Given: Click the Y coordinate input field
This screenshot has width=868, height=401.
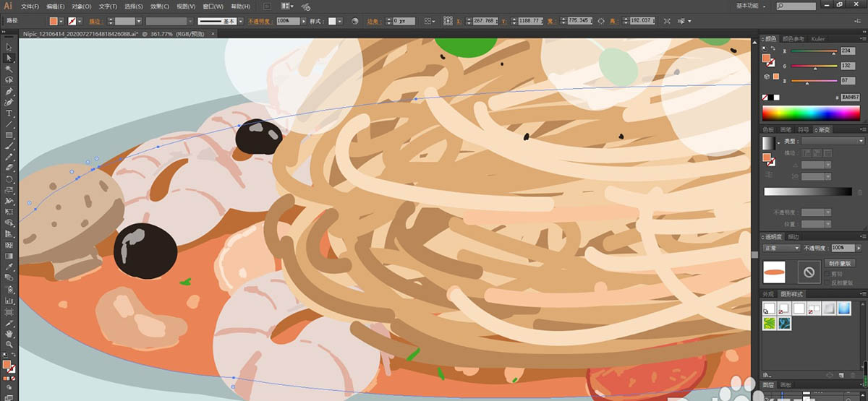Looking at the screenshot, I should (532, 21).
